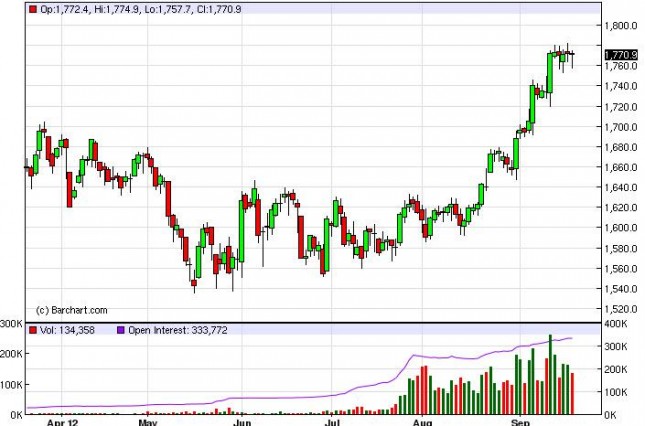Image resolution: width=645 pixels, height=426 pixels.
Task: Click the 300K open interest axis label
Action: coord(615,347)
